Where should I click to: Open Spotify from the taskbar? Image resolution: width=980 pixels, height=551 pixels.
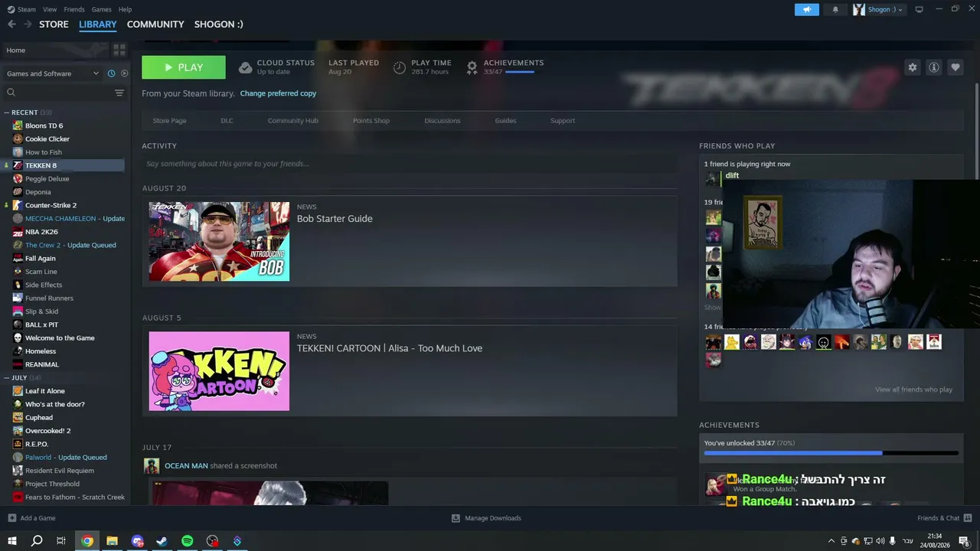coord(187,541)
